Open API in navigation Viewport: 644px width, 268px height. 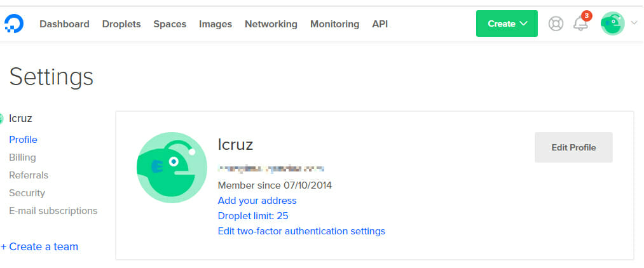coord(380,24)
